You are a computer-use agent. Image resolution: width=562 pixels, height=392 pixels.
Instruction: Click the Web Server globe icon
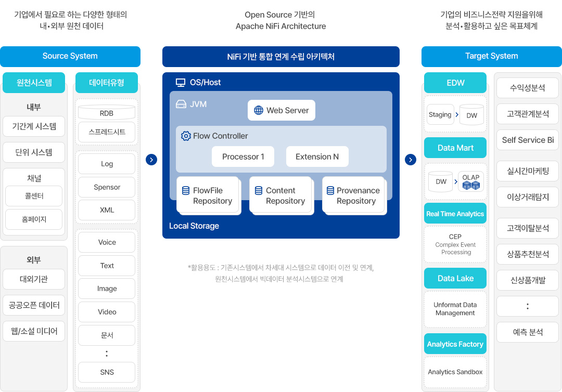[x=259, y=110]
